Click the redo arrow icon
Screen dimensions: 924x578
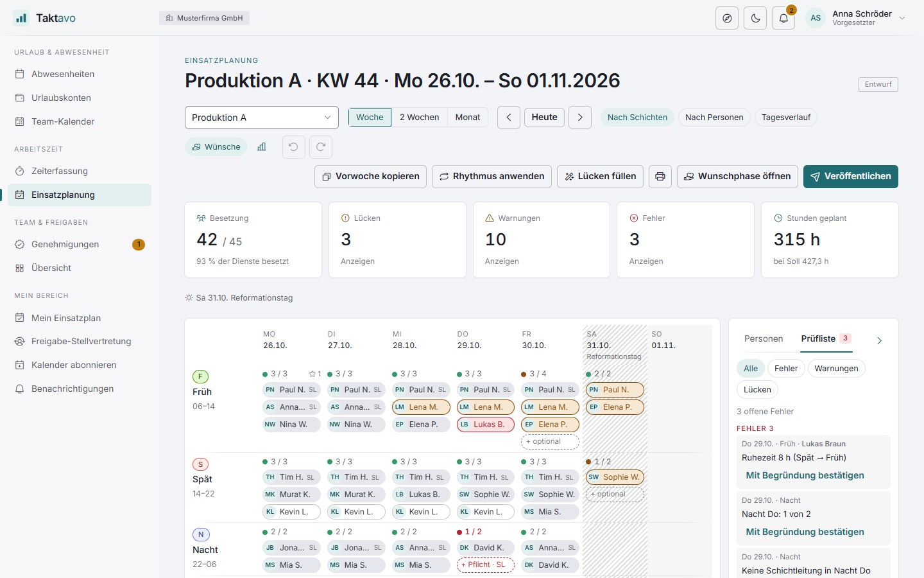[321, 147]
